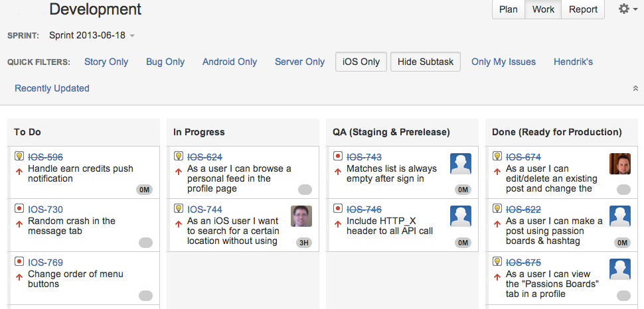Click the story lightbulb icon on IOS-596
The height and width of the screenshot is (309, 644).
19,156
